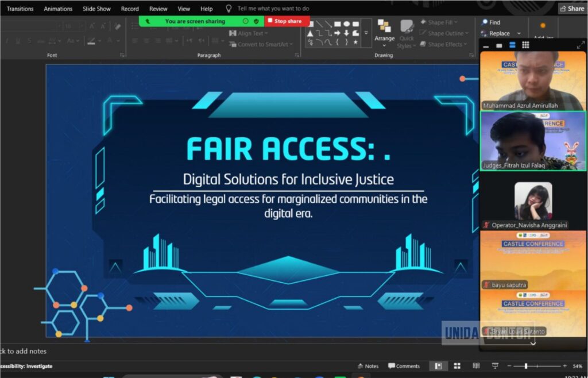588x378 pixels.
Task: Switch Zoom panel to grid view
Action: coord(525,45)
